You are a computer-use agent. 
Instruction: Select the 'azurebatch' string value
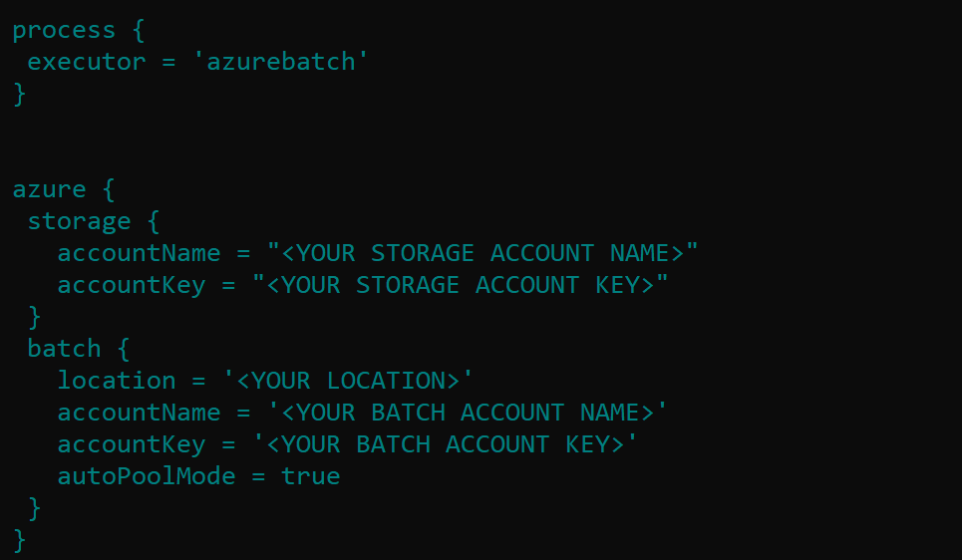tap(281, 62)
